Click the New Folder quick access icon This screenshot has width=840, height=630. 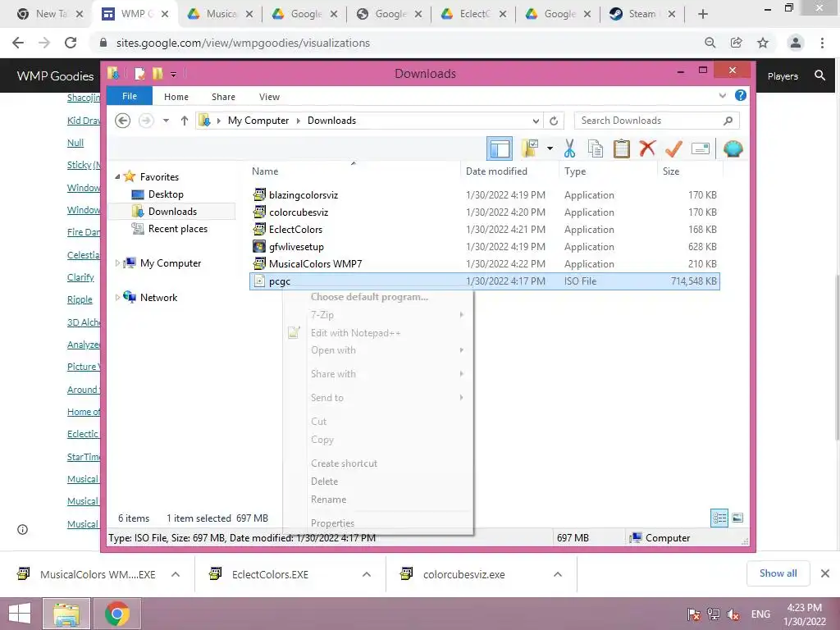[x=157, y=73]
